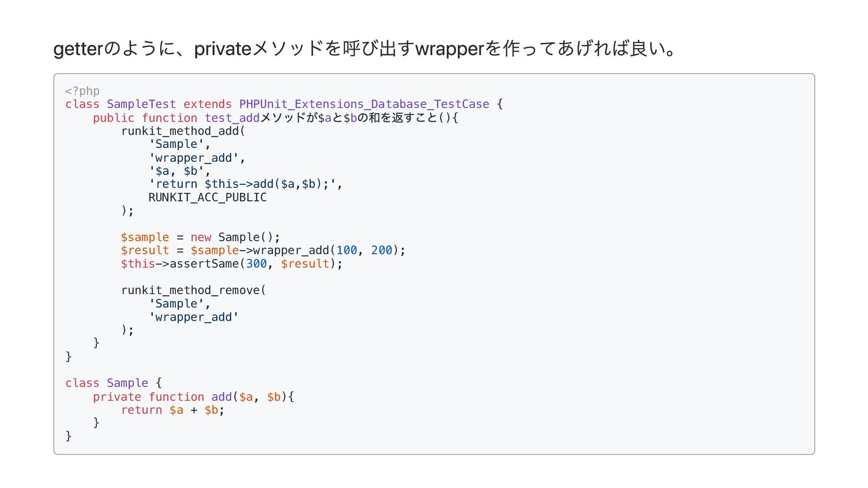The width and height of the screenshot is (868, 488).
Task: Click the heading sentence about private wrapper
Action: click(365, 49)
